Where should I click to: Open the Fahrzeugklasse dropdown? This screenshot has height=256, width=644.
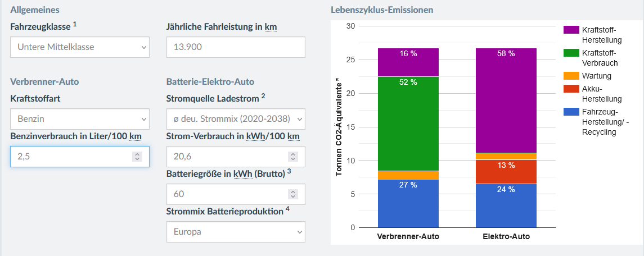80,47
